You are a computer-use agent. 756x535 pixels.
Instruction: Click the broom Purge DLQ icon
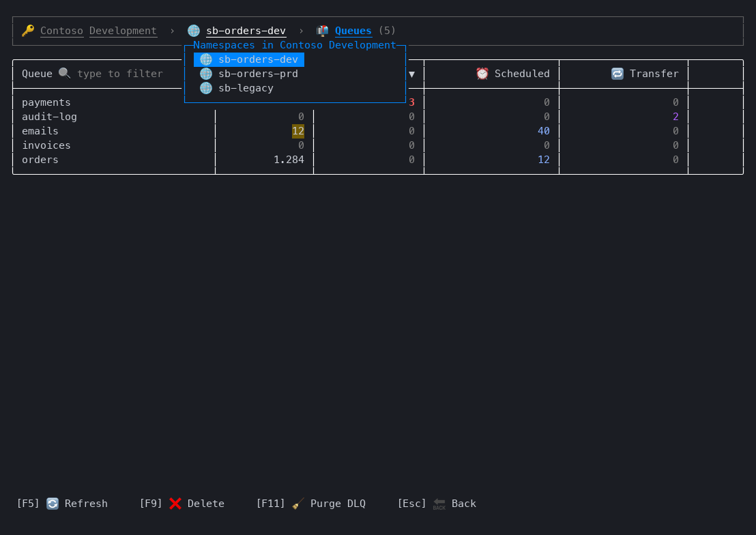click(298, 503)
